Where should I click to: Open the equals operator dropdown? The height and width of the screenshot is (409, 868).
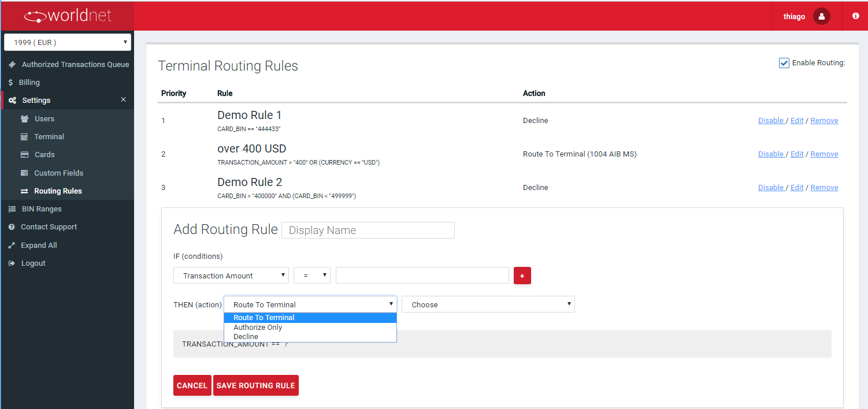click(x=312, y=276)
